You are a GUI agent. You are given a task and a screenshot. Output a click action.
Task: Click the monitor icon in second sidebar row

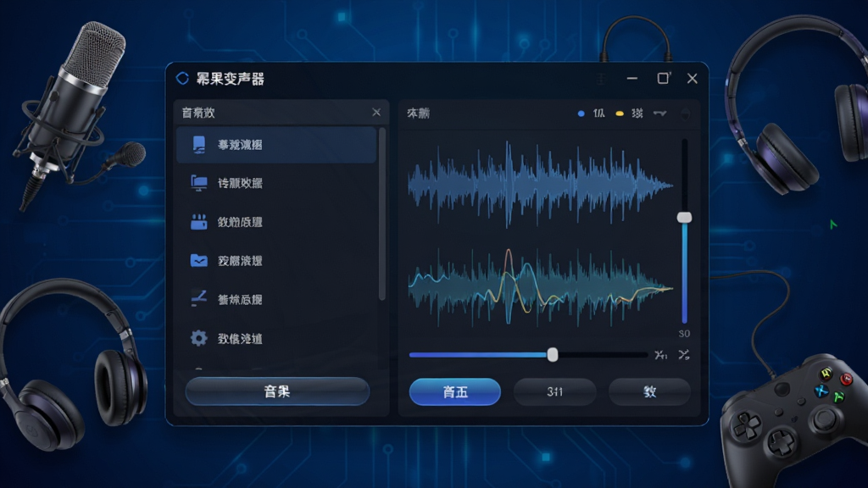click(x=198, y=183)
